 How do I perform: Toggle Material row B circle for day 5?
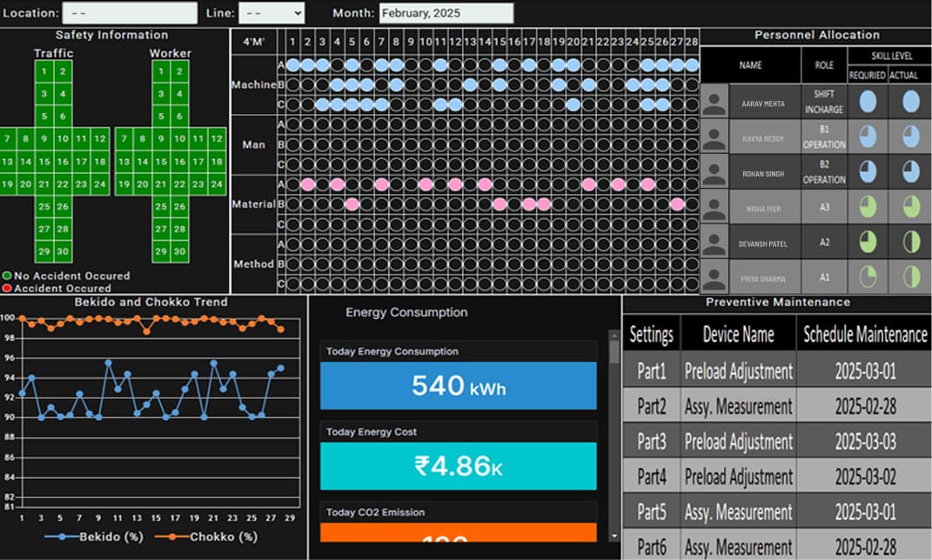(352, 204)
